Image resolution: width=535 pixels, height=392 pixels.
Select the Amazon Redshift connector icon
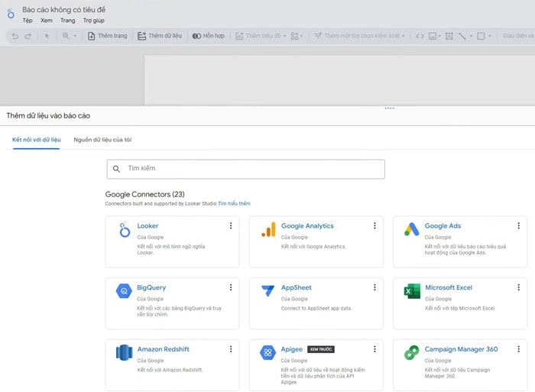tap(124, 352)
